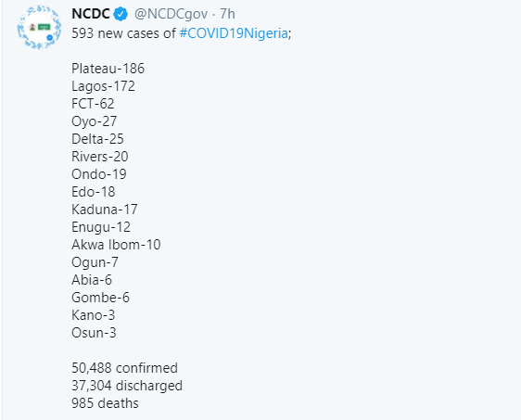Image resolution: width=521 pixels, height=420 pixels.
Task: Open the 7h tweet timestamp
Action: click(x=227, y=14)
